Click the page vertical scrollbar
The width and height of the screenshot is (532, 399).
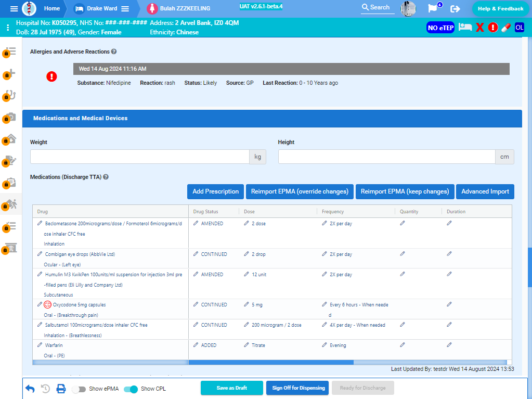click(529, 267)
